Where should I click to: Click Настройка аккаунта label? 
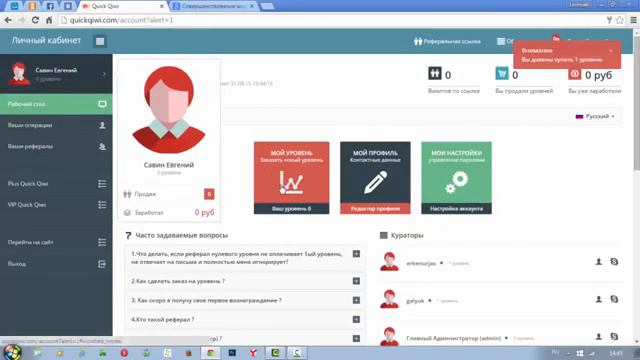(456, 209)
